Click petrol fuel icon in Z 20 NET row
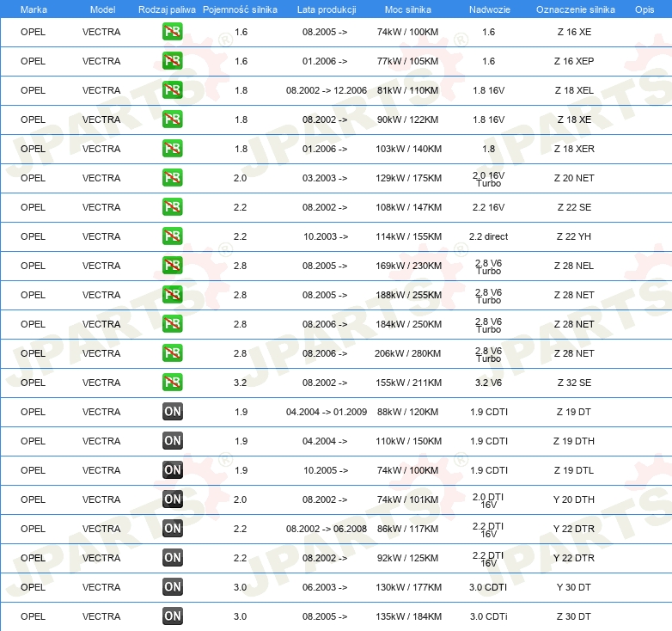The height and width of the screenshot is (631, 672). (172, 178)
